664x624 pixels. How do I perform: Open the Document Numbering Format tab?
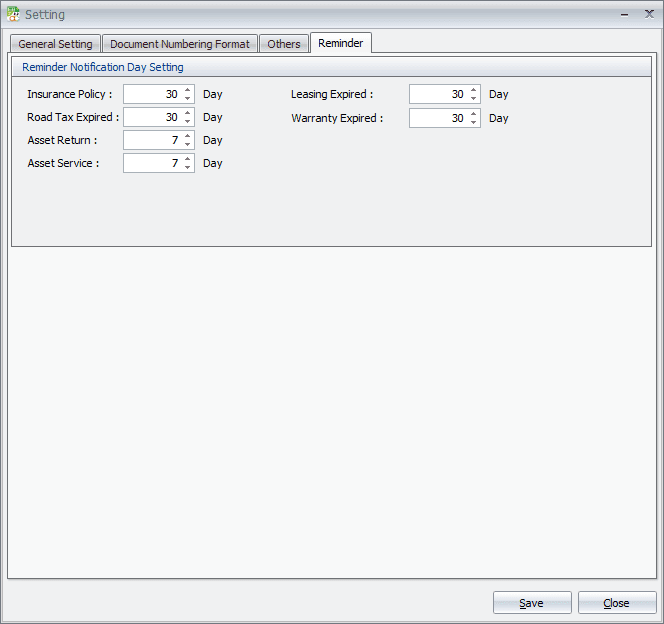pos(180,44)
